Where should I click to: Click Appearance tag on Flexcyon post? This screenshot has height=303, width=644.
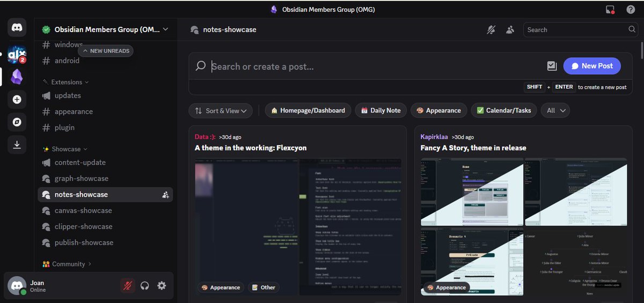point(221,287)
